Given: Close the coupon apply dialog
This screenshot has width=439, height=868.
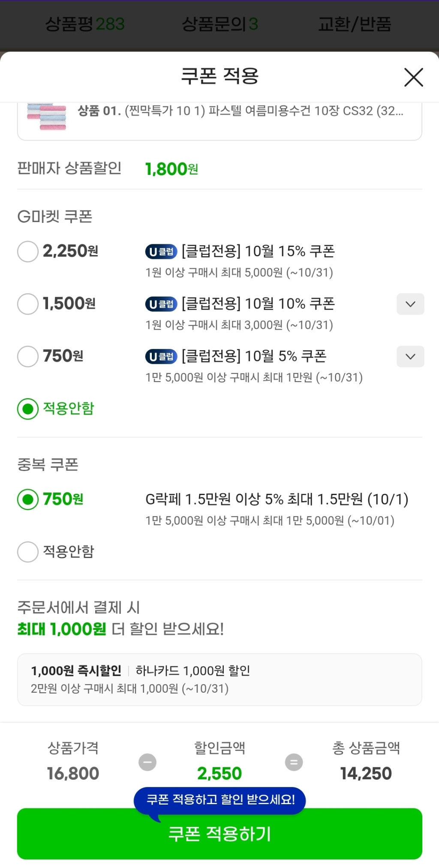Looking at the screenshot, I should 413,77.
